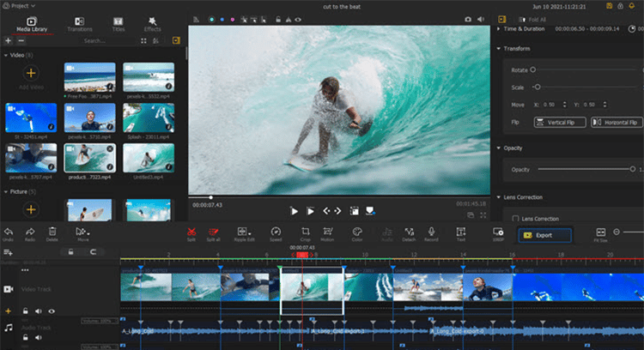
Task: Open the Speed adjustment tool
Action: click(276, 232)
